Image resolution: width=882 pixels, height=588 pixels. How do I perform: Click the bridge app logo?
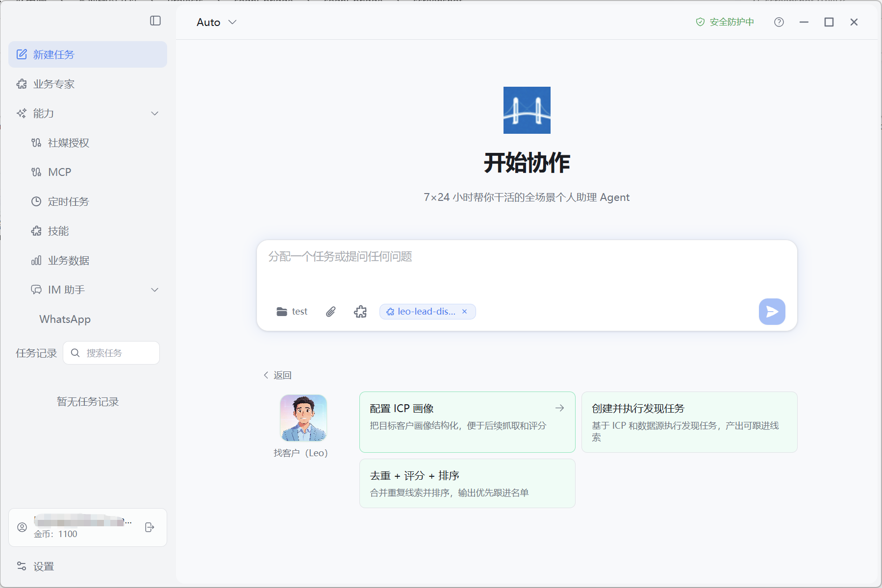(x=527, y=110)
